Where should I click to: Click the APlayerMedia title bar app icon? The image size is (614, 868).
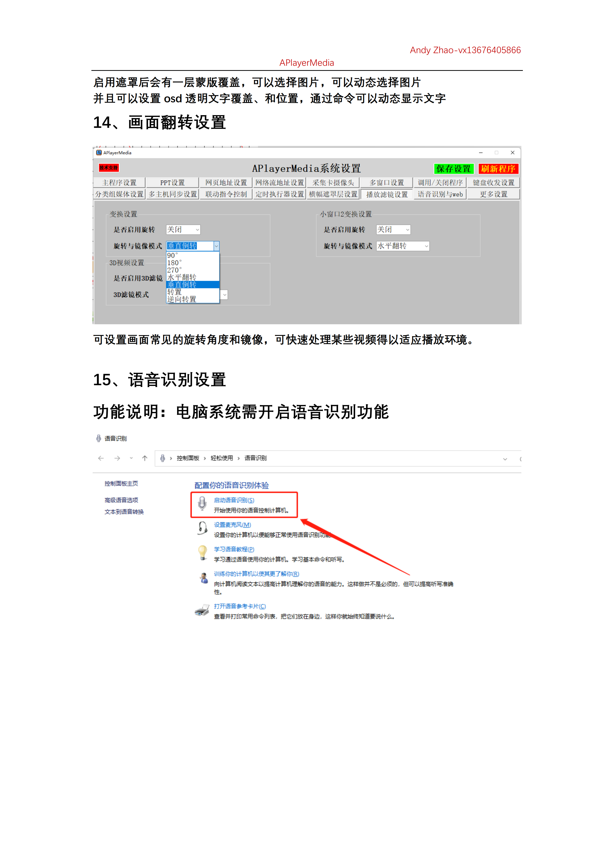coord(99,153)
